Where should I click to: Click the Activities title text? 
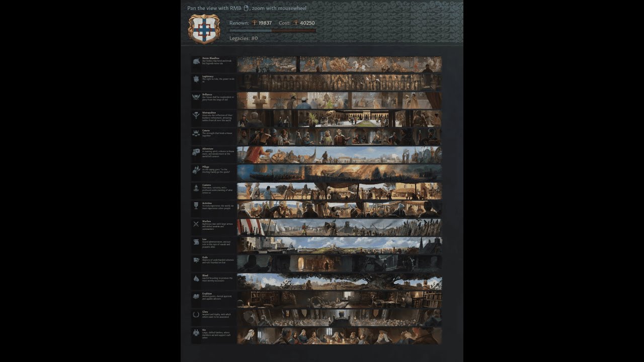[x=207, y=203]
